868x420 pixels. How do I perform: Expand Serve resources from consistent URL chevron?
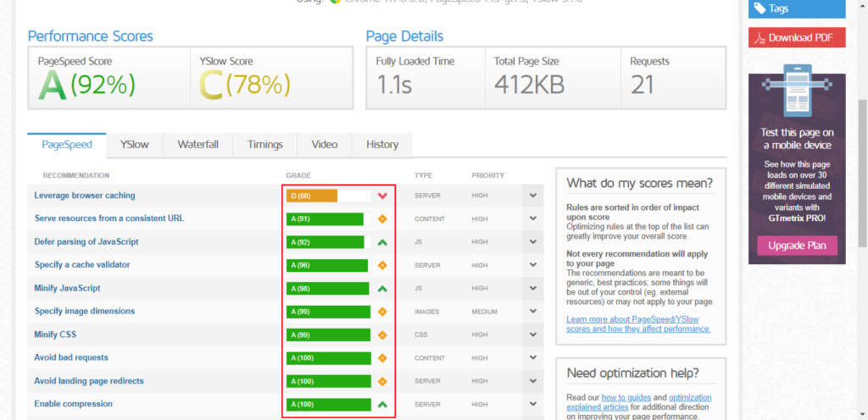click(532, 218)
